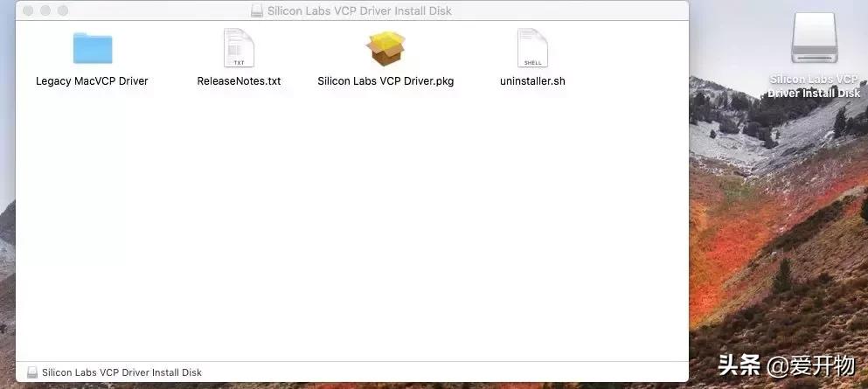The image size is (868, 389).
Task: Click the mountain wallpaper to focus the desktop
Action: (x=775, y=249)
